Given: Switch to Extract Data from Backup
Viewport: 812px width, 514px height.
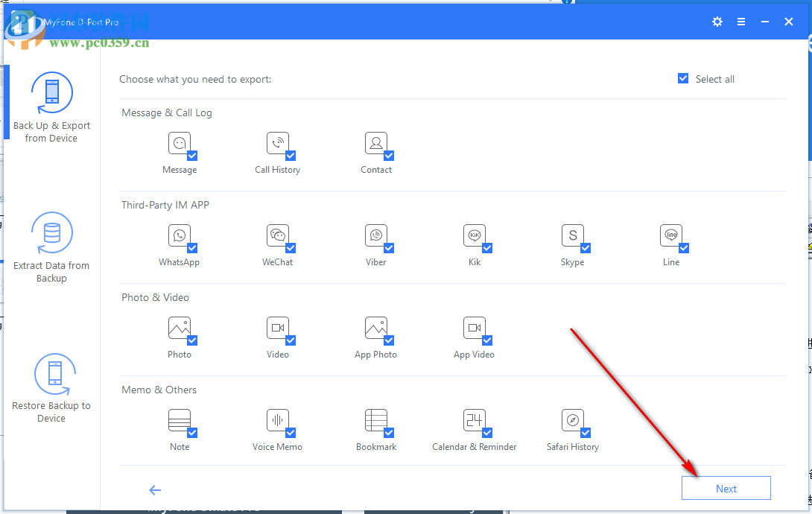Looking at the screenshot, I should coord(51,247).
